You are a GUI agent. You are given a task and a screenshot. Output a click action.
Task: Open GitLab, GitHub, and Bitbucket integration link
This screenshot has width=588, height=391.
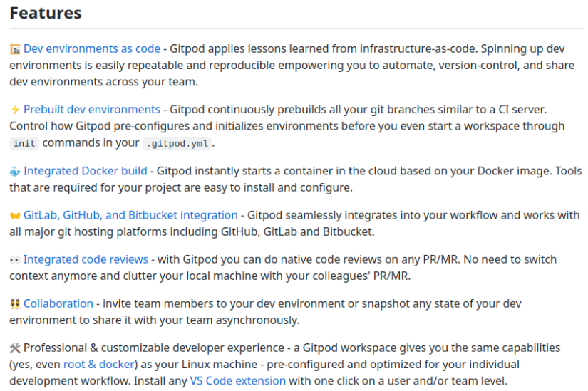pyautogui.click(x=130, y=215)
